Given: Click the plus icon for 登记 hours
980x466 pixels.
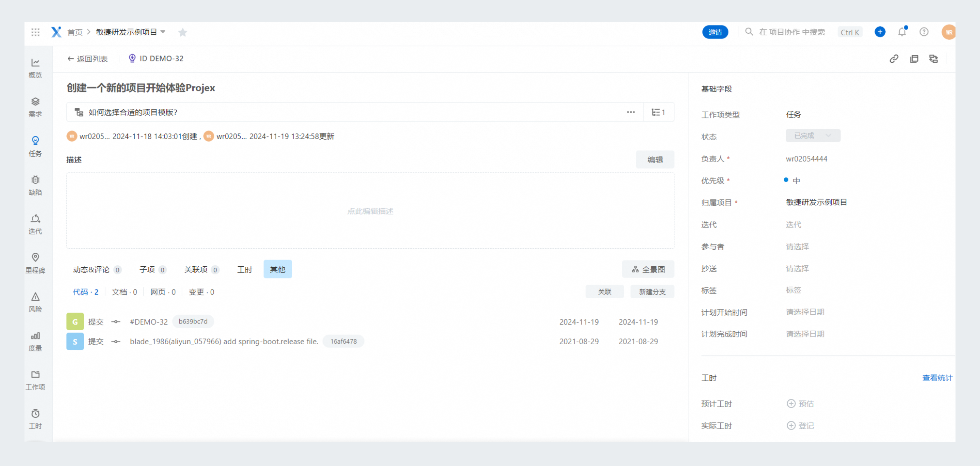Looking at the screenshot, I should (791, 426).
